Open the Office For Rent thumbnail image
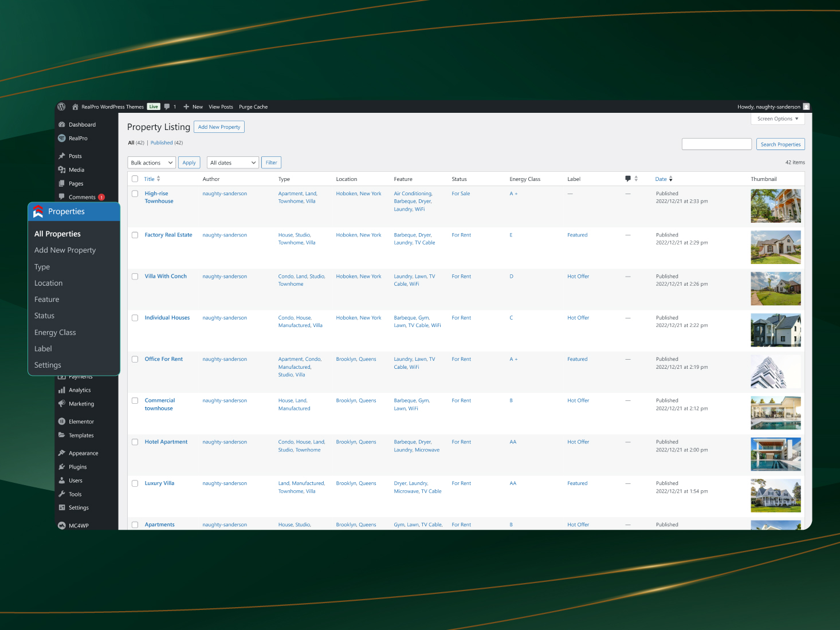 point(776,371)
